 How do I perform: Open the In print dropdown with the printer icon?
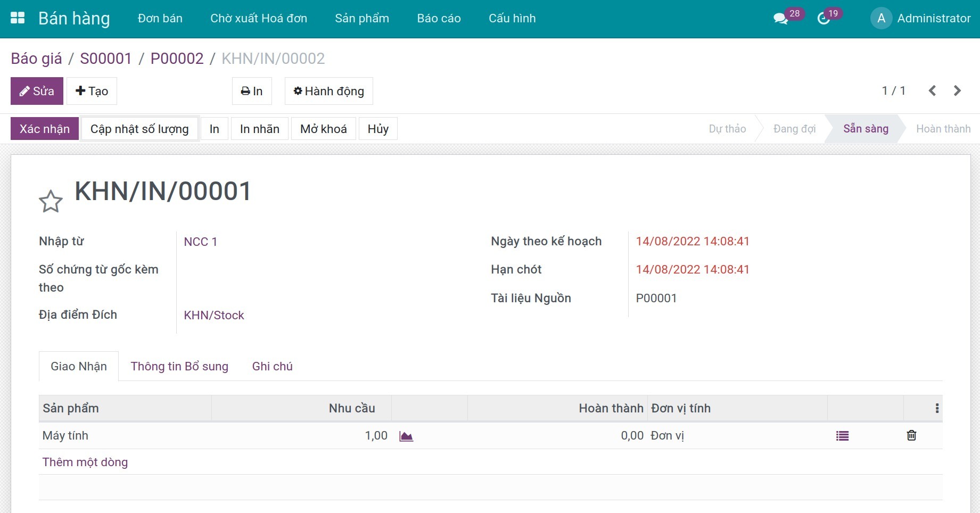pos(252,91)
